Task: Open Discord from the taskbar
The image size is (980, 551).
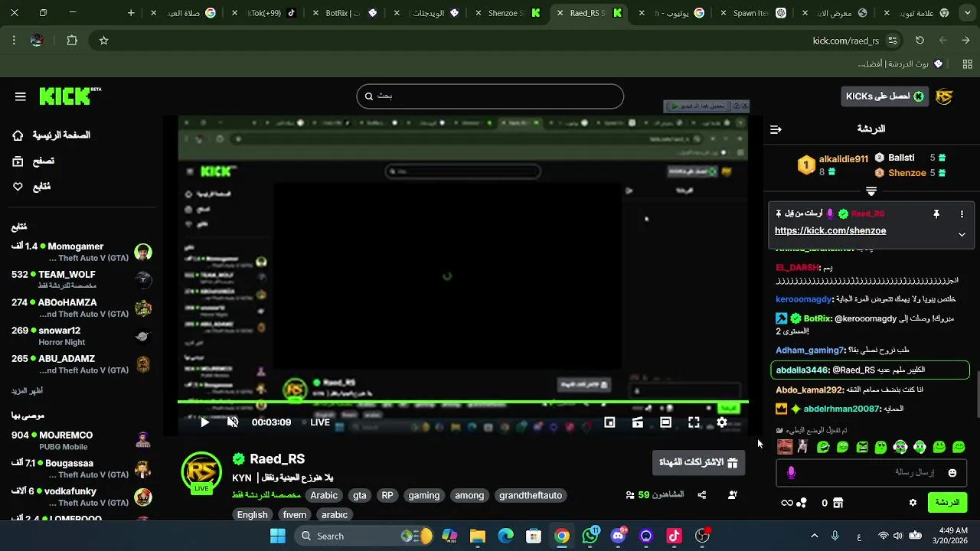Action: pyautogui.click(x=619, y=536)
